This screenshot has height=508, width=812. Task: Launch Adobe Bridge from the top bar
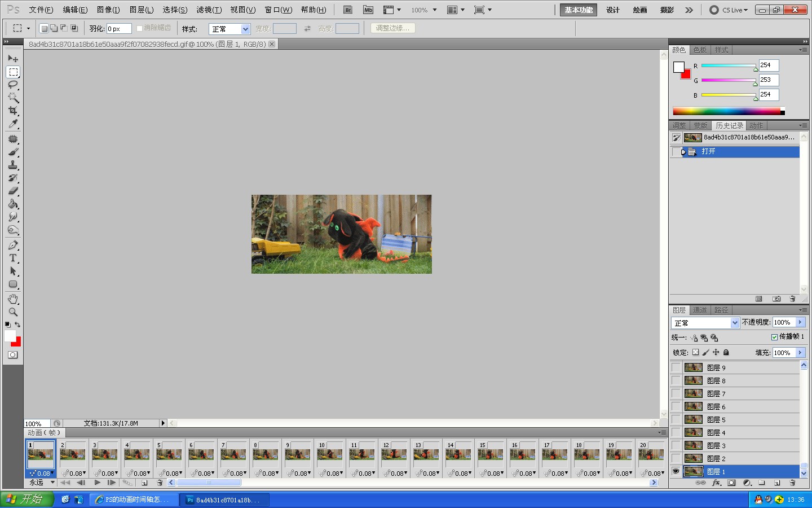click(348, 10)
